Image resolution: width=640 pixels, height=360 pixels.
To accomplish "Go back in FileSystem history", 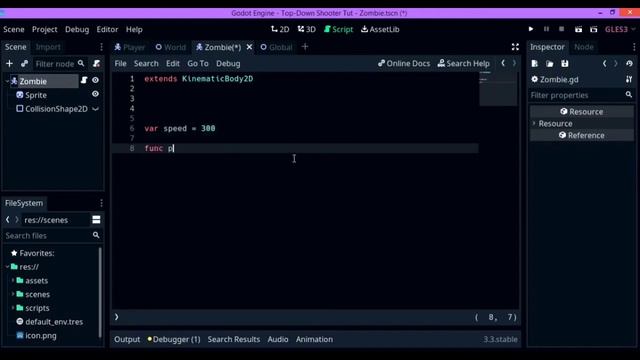I will (x=8, y=220).
